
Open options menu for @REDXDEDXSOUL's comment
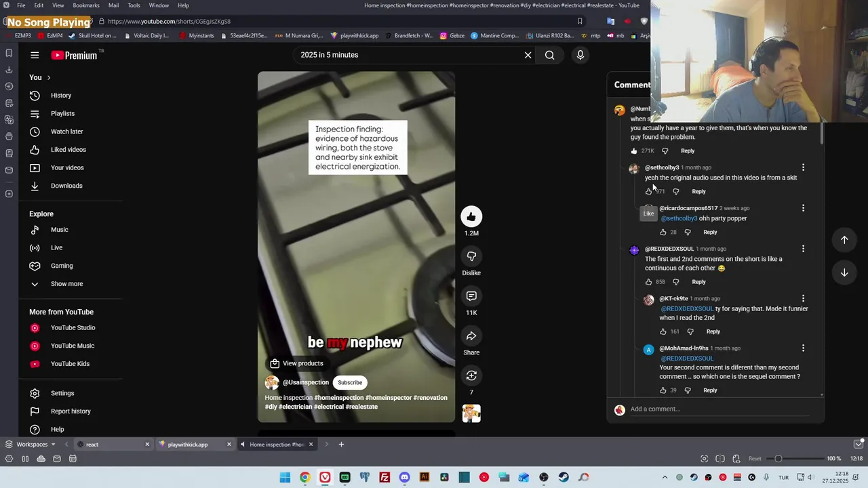click(x=803, y=249)
